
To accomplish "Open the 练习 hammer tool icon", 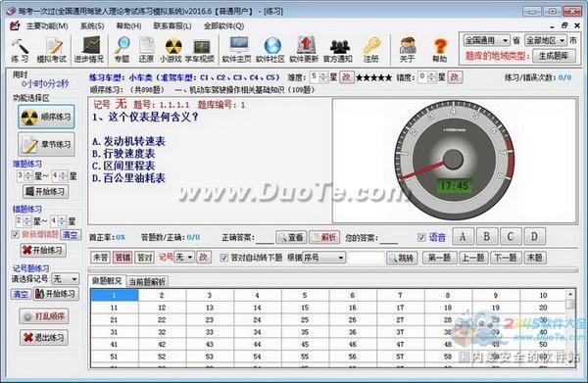I will 20,50.
